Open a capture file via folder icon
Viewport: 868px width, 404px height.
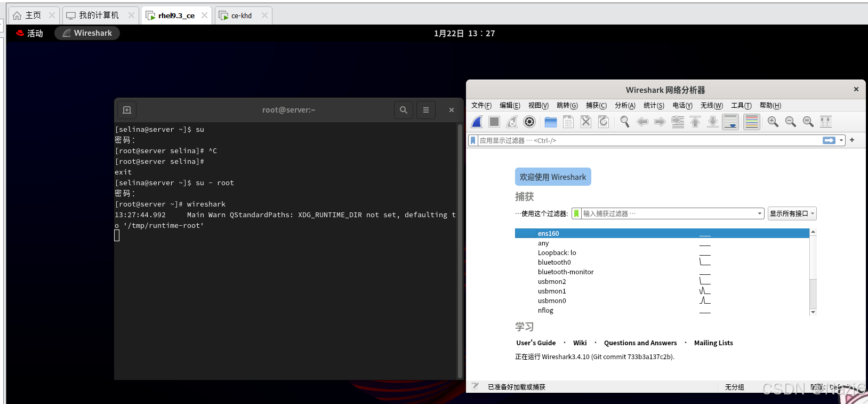tap(551, 122)
